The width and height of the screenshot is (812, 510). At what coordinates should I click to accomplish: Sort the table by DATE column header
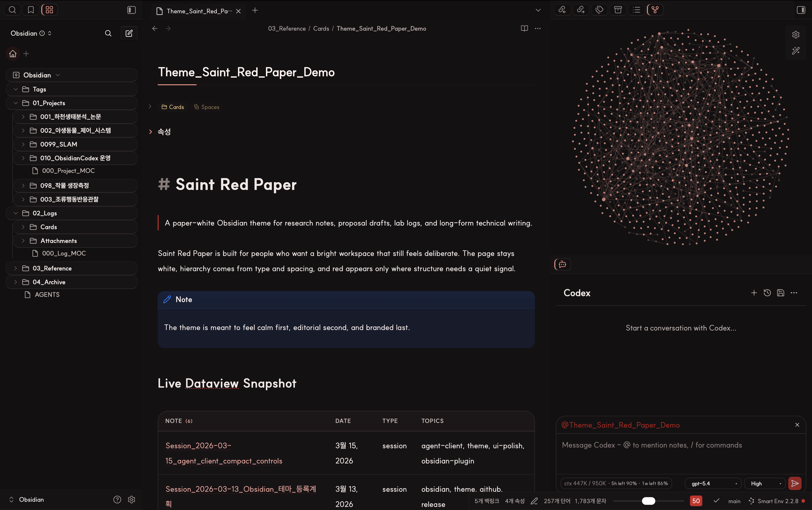pos(343,421)
